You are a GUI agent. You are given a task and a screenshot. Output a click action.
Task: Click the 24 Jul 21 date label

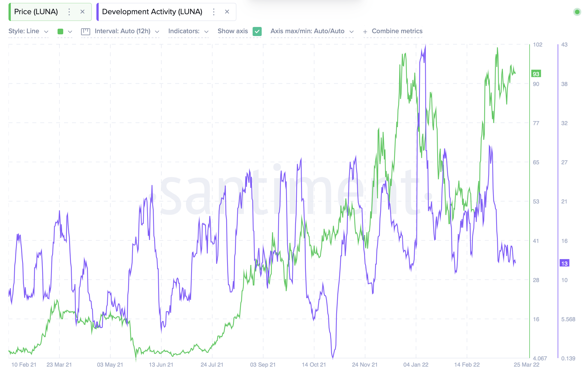click(x=212, y=365)
